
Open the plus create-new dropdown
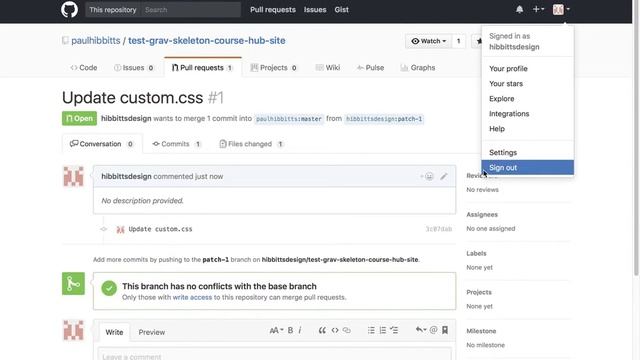(538, 9)
